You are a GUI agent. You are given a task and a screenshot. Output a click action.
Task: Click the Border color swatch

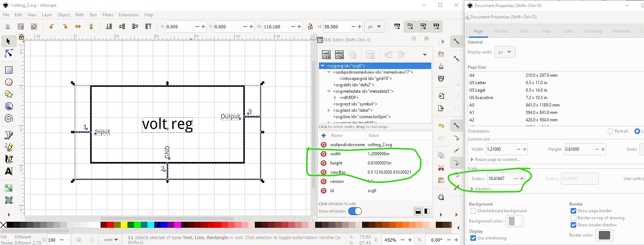point(604,235)
